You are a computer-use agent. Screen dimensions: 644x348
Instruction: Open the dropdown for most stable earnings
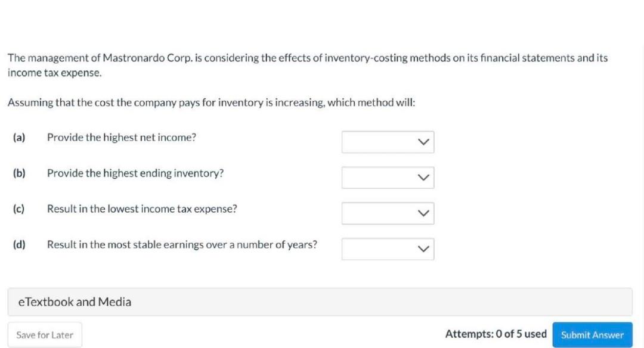(388, 248)
